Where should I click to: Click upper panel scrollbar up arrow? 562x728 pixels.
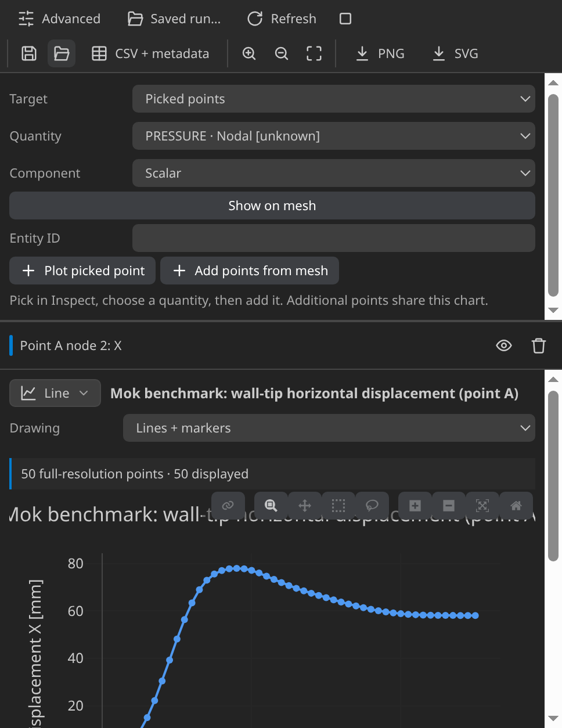point(553,82)
